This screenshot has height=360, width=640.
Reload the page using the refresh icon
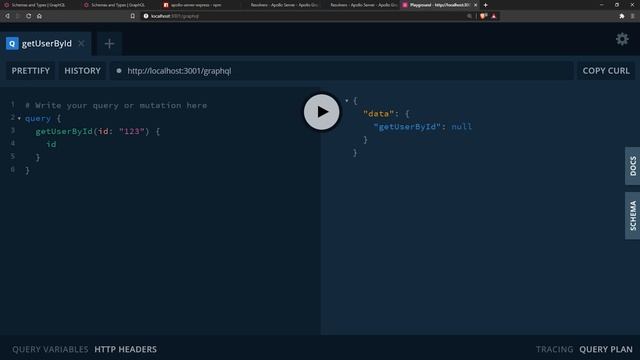click(29, 16)
